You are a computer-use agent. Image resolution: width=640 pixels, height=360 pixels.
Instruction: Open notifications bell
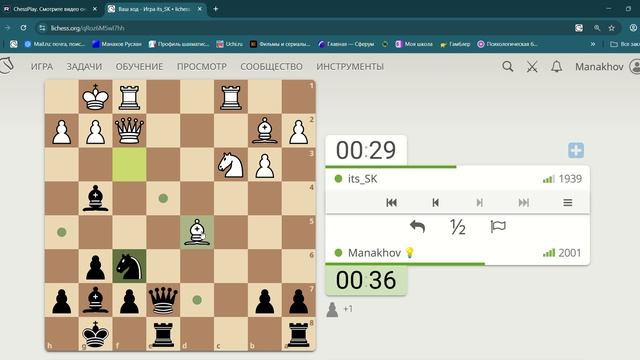tap(556, 67)
